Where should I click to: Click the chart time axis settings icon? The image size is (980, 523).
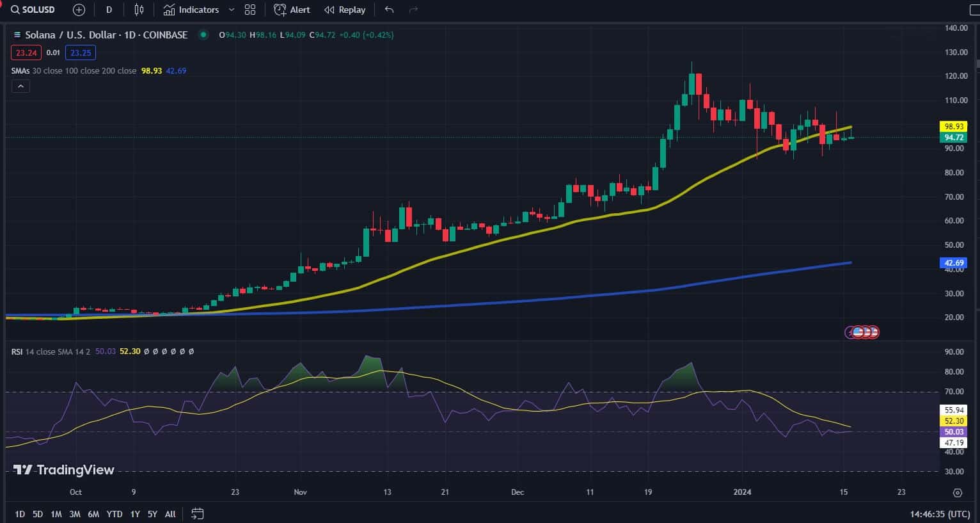958,492
